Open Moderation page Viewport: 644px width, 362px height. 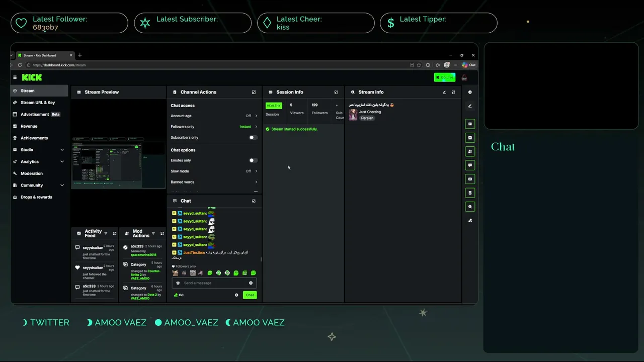click(x=39, y=173)
